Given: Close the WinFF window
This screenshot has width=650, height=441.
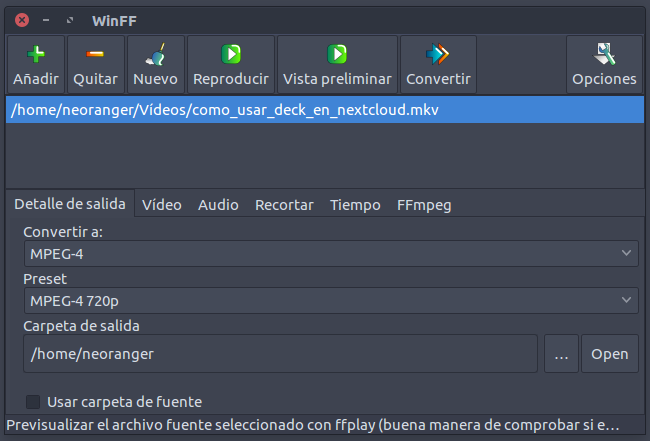Looking at the screenshot, I should pos(22,19).
